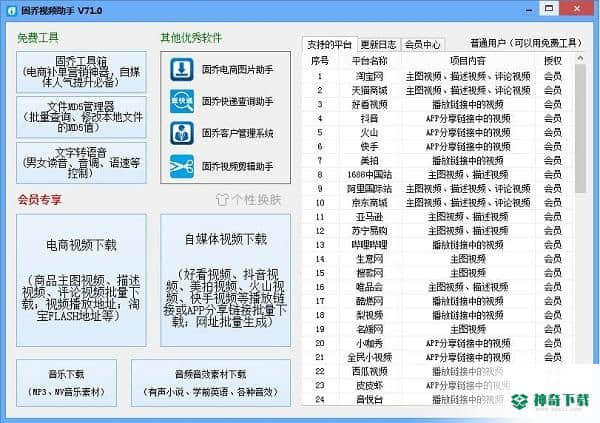
Task: Select the 皮皮虾 row
Action: (x=438, y=385)
